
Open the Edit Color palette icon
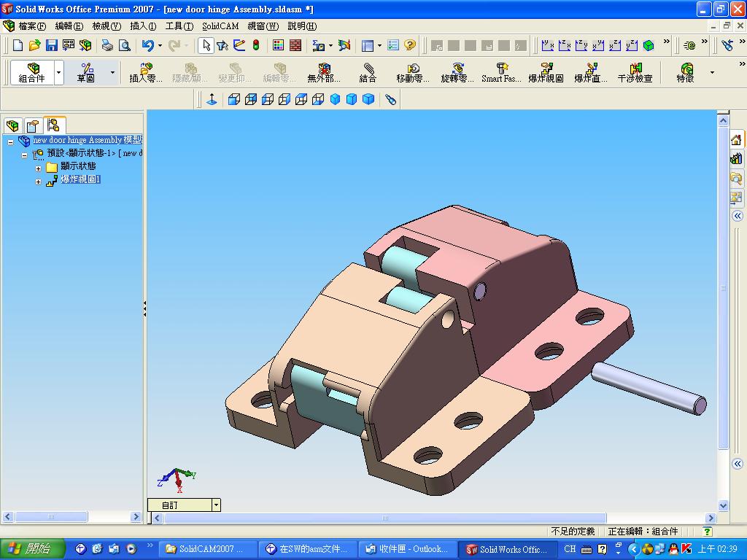[278, 45]
